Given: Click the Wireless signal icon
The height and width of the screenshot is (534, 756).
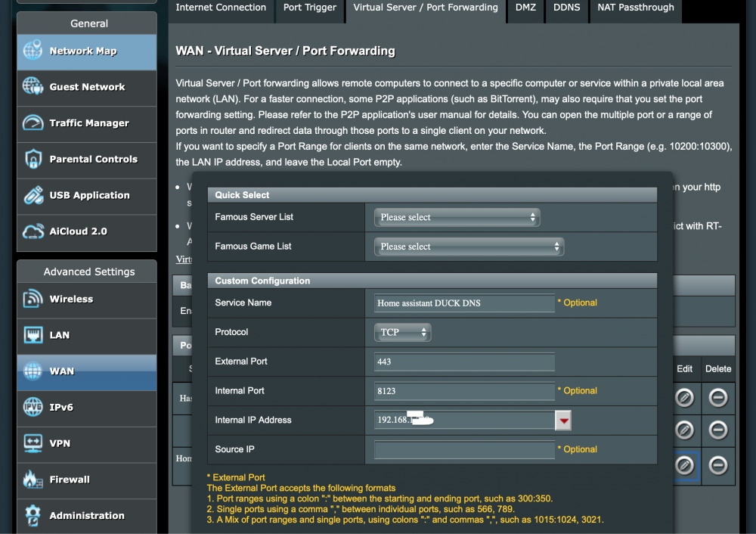Looking at the screenshot, I should 33,299.
